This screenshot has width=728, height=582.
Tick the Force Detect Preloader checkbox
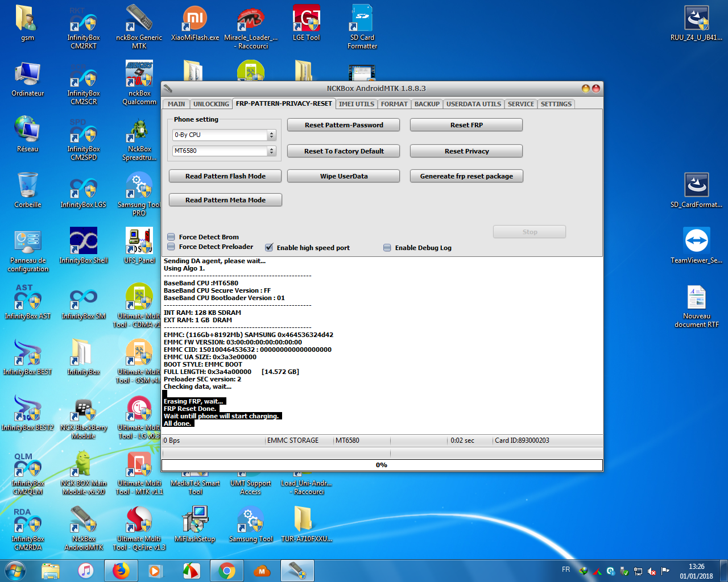[171, 247]
